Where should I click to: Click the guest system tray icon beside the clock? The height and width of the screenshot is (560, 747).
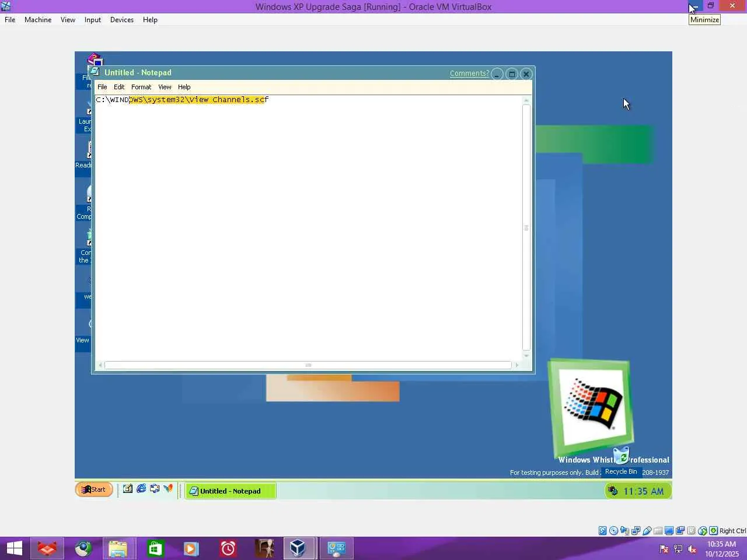coord(613,491)
